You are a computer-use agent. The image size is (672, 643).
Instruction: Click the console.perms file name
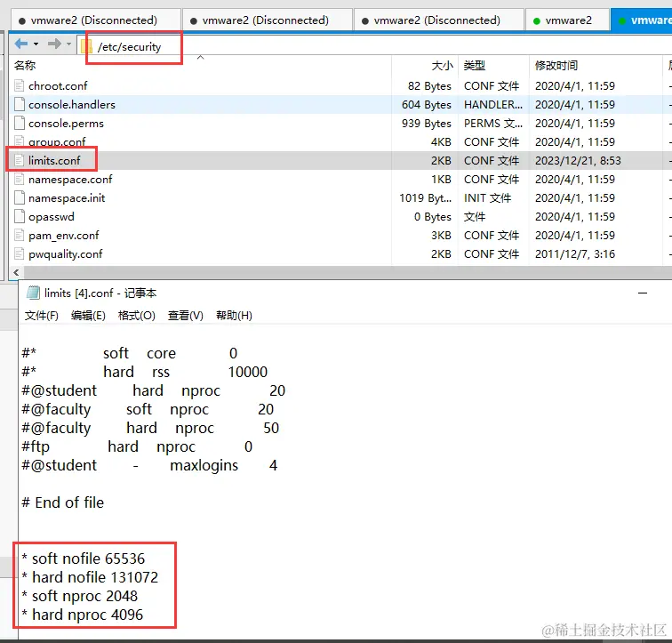point(66,124)
